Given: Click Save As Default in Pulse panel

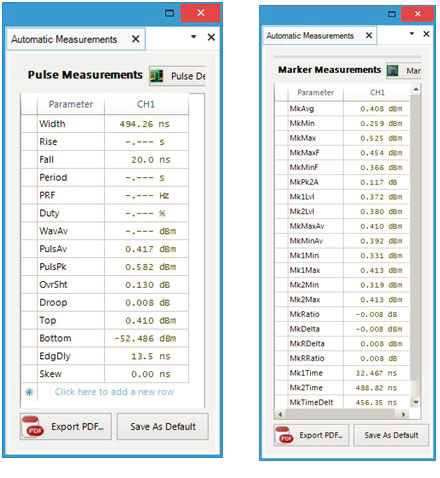Looking at the screenshot, I should 163,427.
